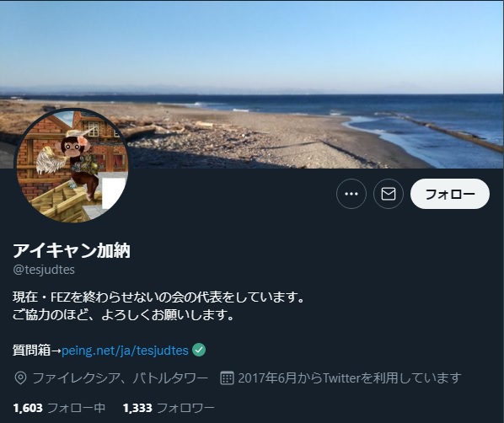
Task: Click the @tesjudtes handle text
Action: pos(44,270)
